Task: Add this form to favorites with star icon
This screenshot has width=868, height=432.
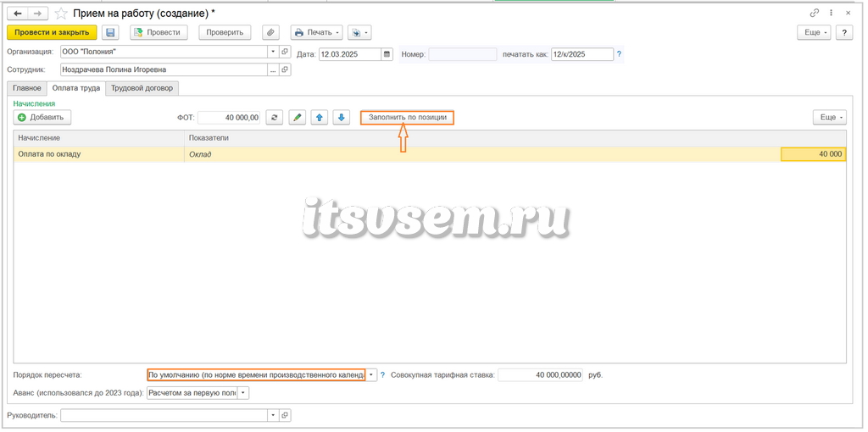Action: point(60,14)
